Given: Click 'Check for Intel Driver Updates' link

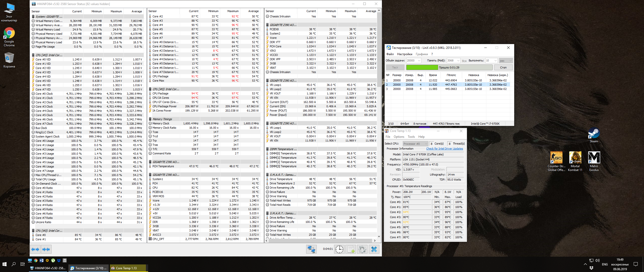Looking at the screenshot, I should (444, 149).
